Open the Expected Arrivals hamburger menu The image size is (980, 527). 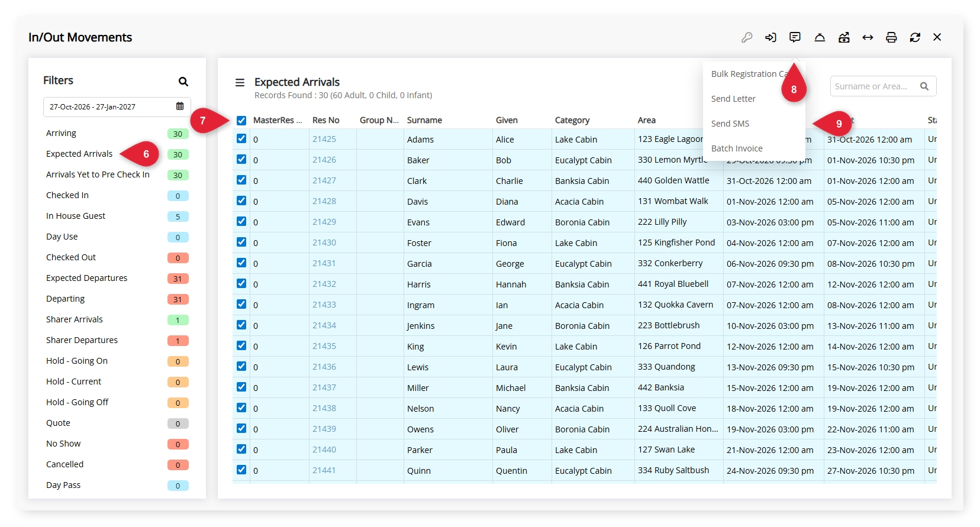[x=240, y=83]
